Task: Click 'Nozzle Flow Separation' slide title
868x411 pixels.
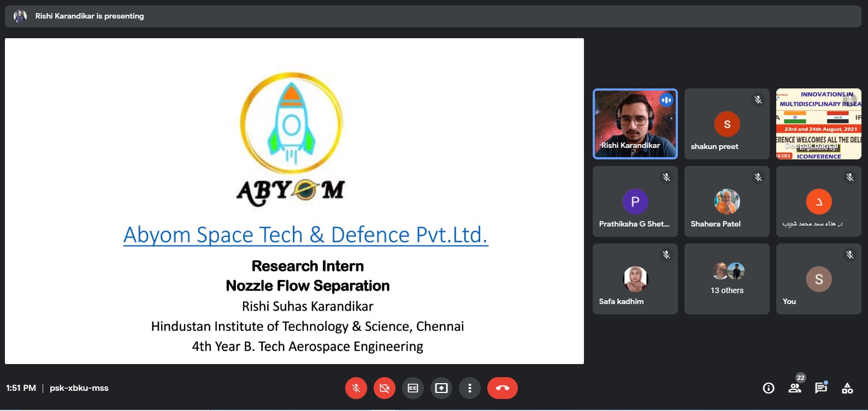Action: click(x=308, y=286)
